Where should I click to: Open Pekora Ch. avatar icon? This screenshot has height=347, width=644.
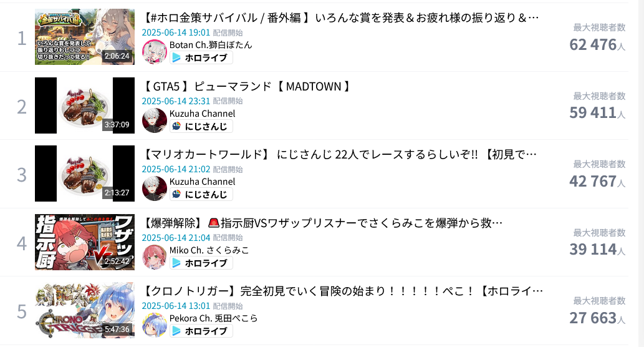tap(155, 325)
